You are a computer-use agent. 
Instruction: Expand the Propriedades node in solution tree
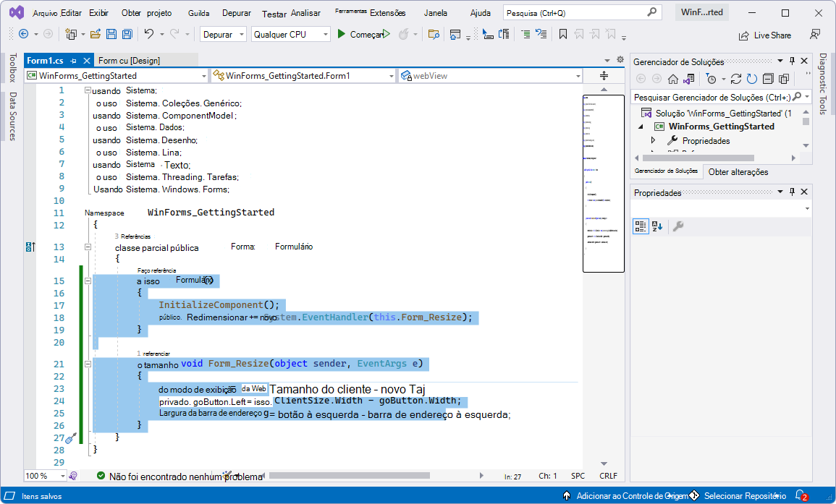(654, 140)
